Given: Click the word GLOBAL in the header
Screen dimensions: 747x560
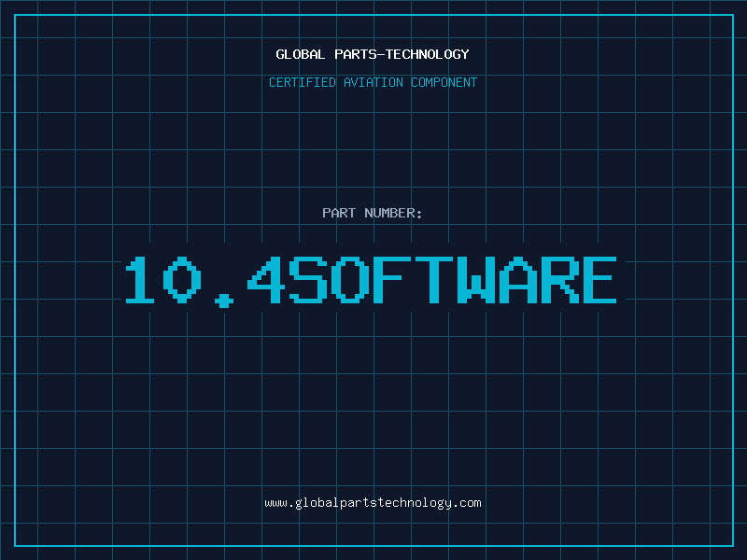Looking at the screenshot, I should coord(301,54).
